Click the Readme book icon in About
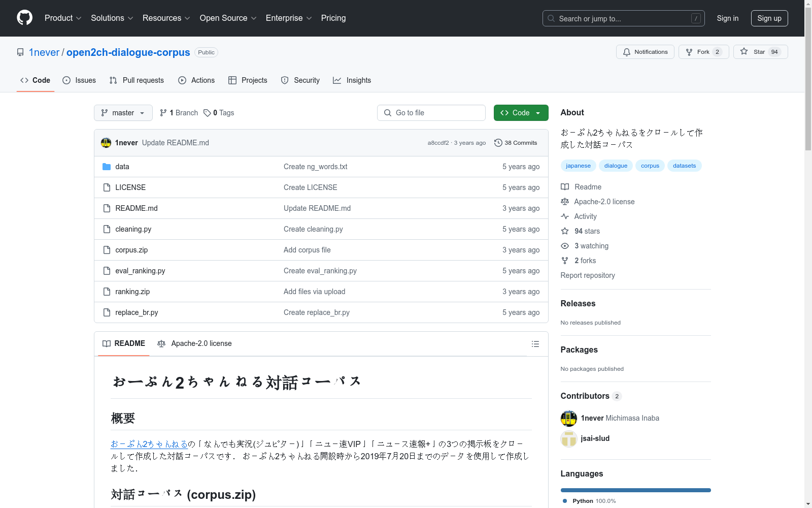This screenshot has height=508, width=812. [565, 187]
